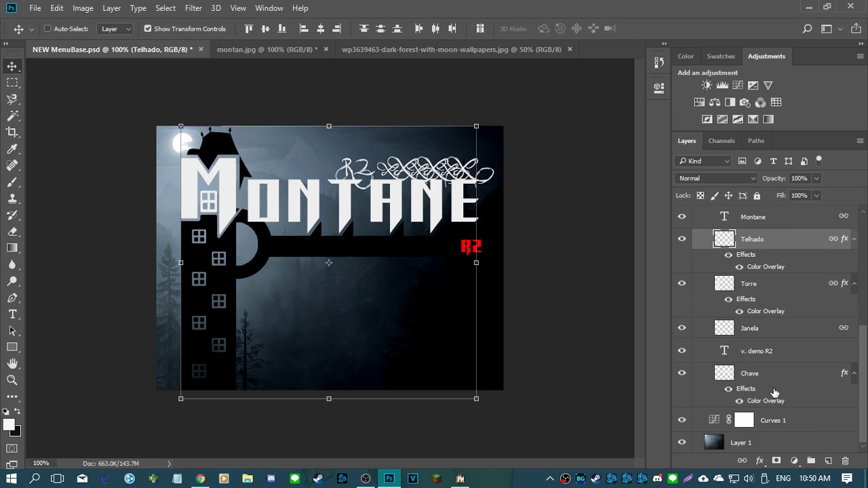The image size is (868, 488).
Task: Click the zoom percentage field in status bar
Action: coord(41,464)
